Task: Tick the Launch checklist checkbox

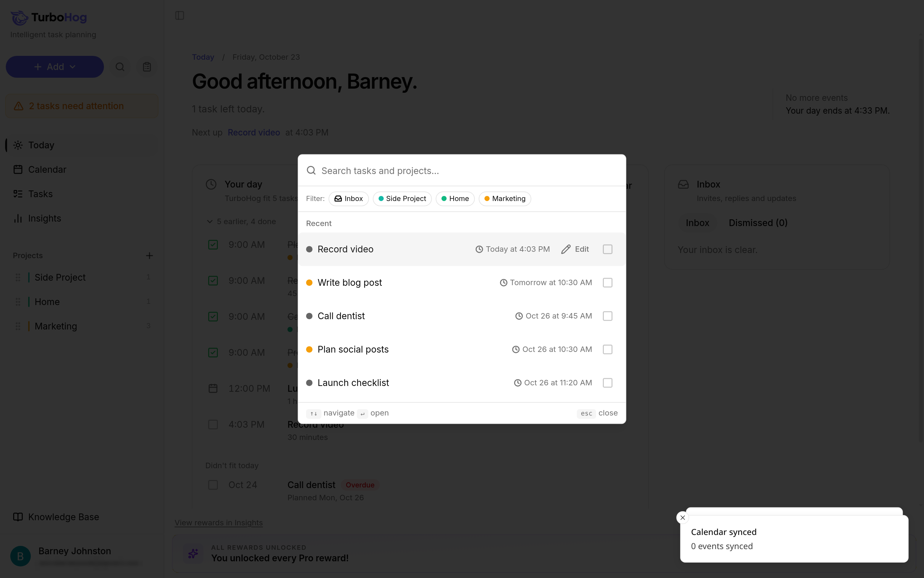Action: (607, 383)
